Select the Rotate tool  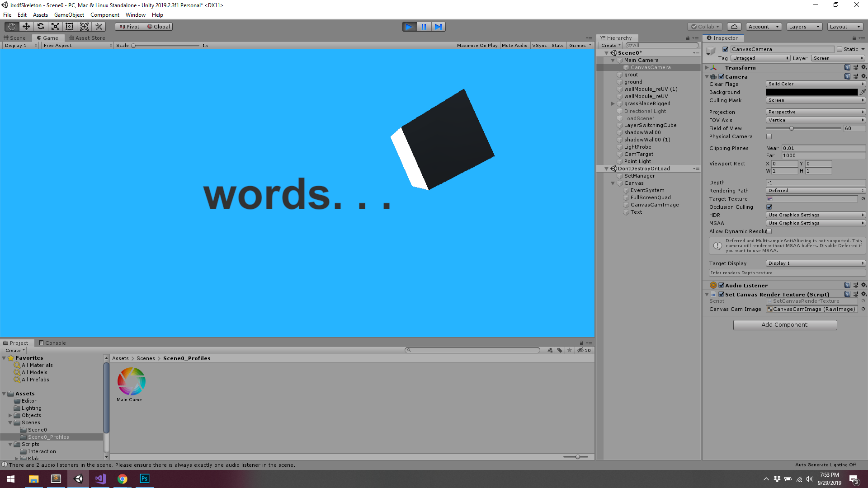tap(41, 27)
